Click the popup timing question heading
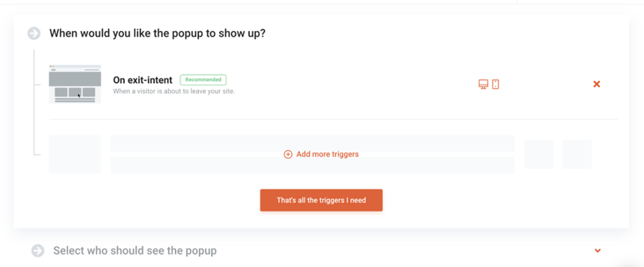Viewport: 644px width, 267px height. [x=157, y=33]
